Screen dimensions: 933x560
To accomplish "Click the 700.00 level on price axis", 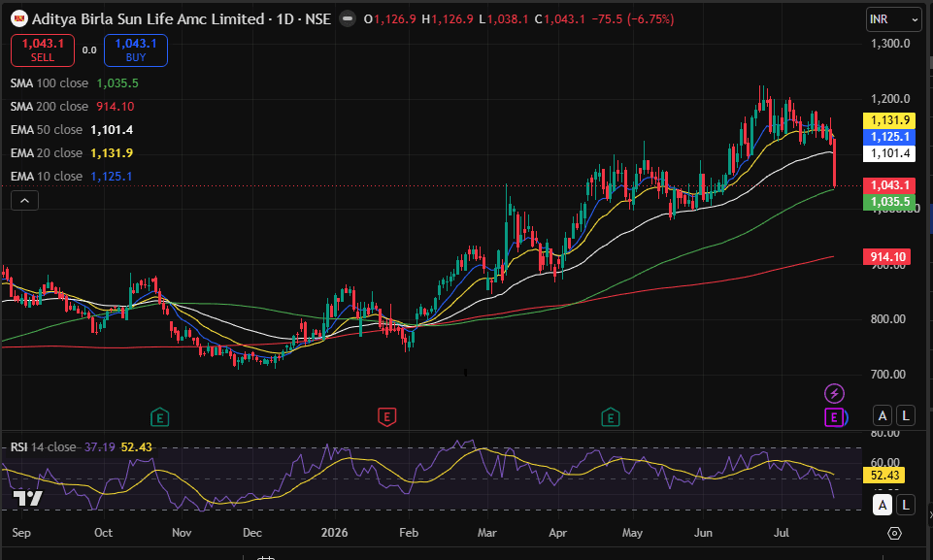I will (887, 375).
